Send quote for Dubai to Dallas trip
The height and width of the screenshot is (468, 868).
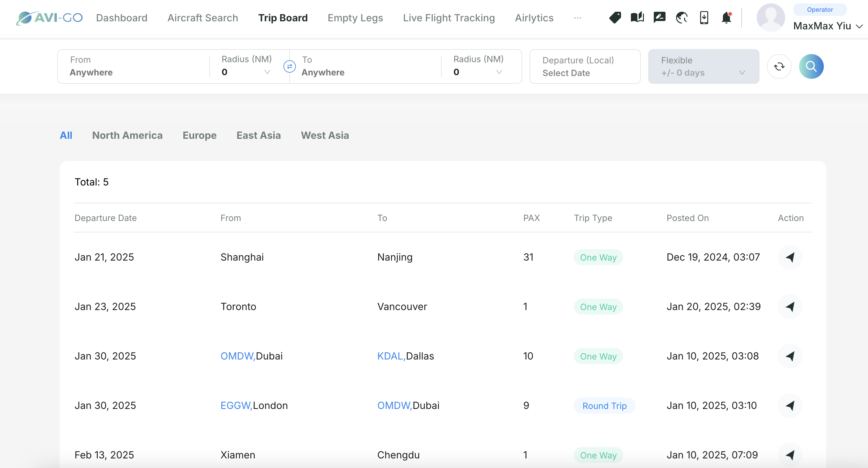790,356
